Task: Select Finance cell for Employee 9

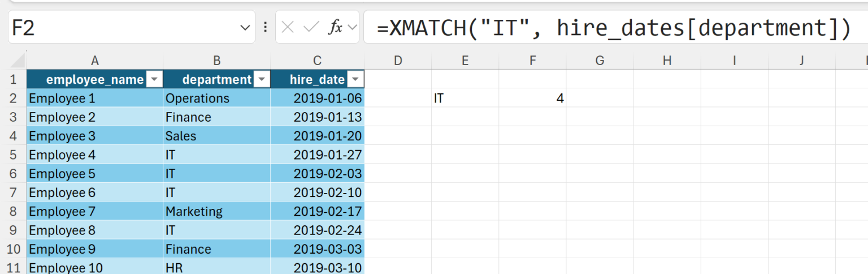Action: click(217, 249)
